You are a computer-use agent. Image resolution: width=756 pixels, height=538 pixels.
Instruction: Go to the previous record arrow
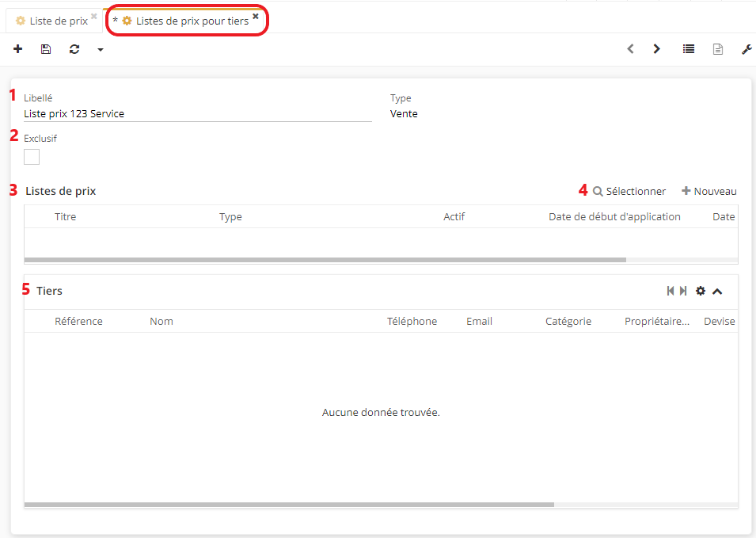(630, 49)
